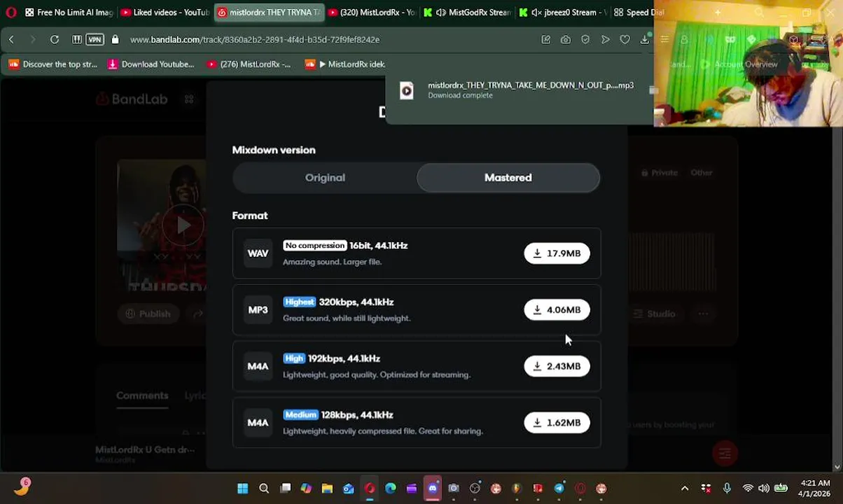Play the track cover thumbnail
This screenshot has width=843, height=504.
[183, 225]
